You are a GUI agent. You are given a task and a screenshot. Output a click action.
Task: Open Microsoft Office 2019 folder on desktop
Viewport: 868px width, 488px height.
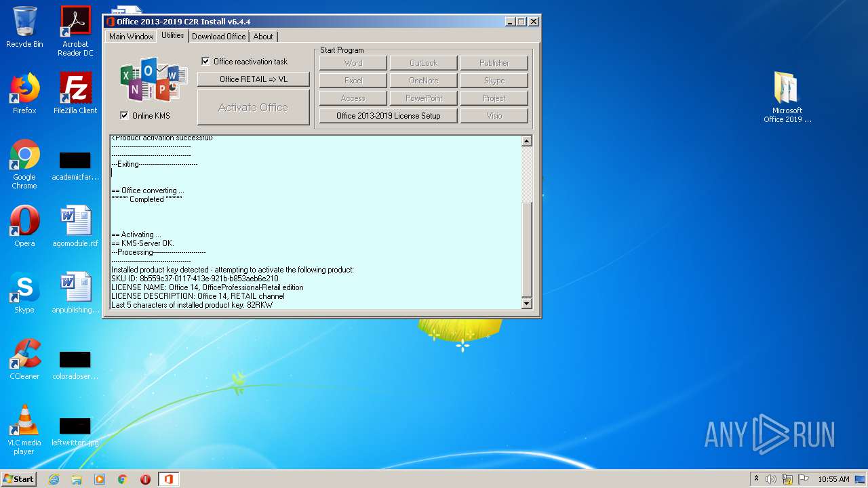tap(787, 98)
